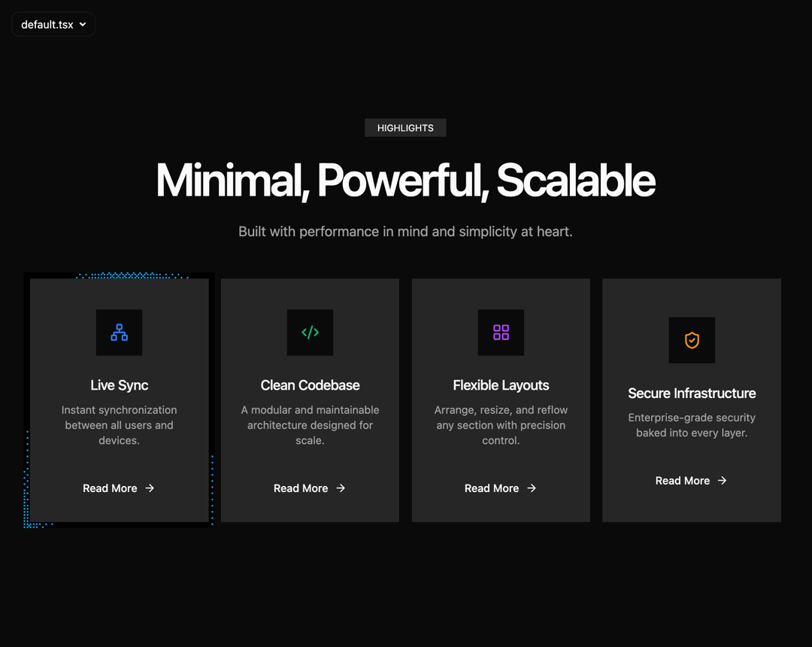This screenshot has width=812, height=647.
Task: Click the arrow beside Live Sync Read More
Action: point(150,488)
